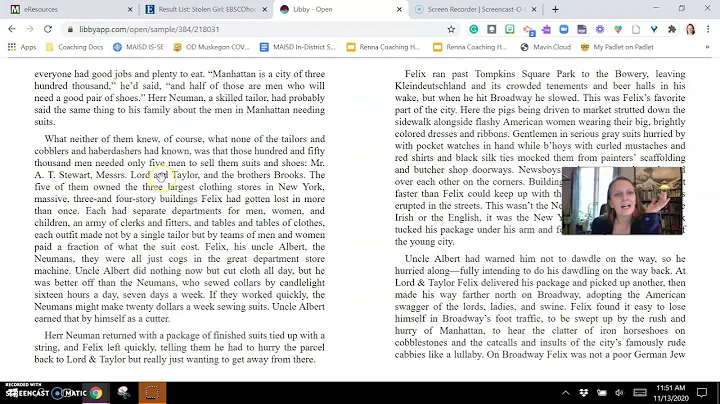
Task: Open the volume control in tray
Action: point(619,393)
